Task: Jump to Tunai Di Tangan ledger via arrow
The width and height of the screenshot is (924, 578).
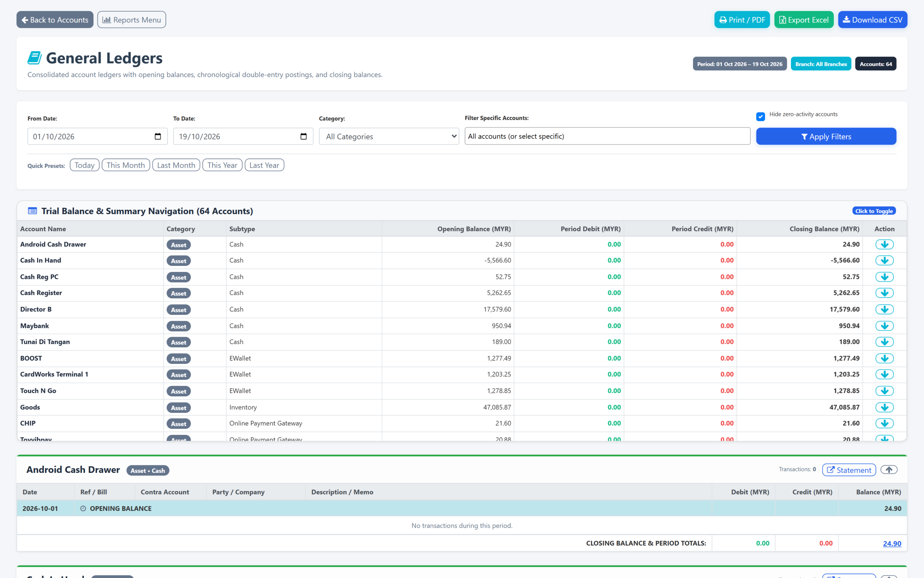Action: click(884, 342)
